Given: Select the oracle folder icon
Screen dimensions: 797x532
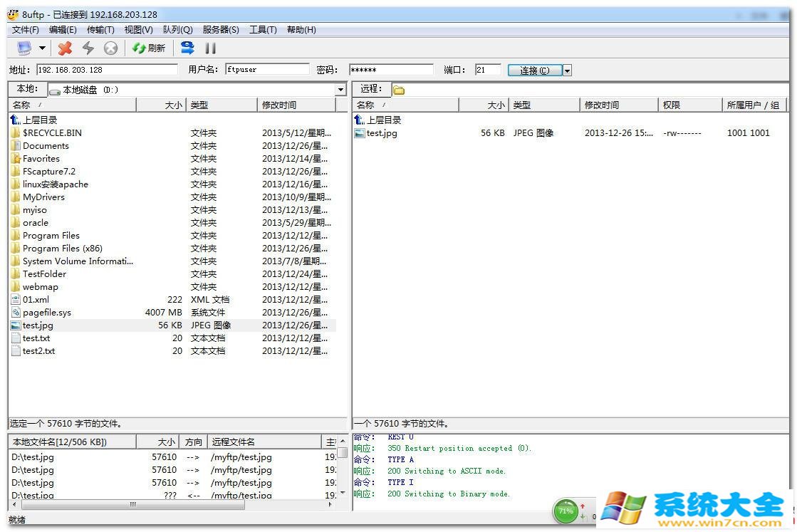Looking at the screenshot, I should point(16,222).
